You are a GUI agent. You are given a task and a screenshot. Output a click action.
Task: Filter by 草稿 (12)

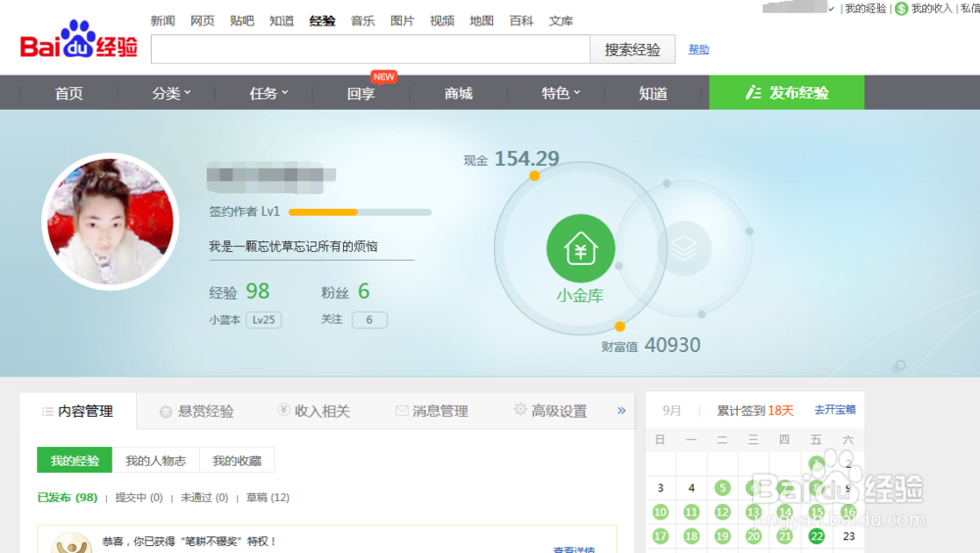[268, 497]
